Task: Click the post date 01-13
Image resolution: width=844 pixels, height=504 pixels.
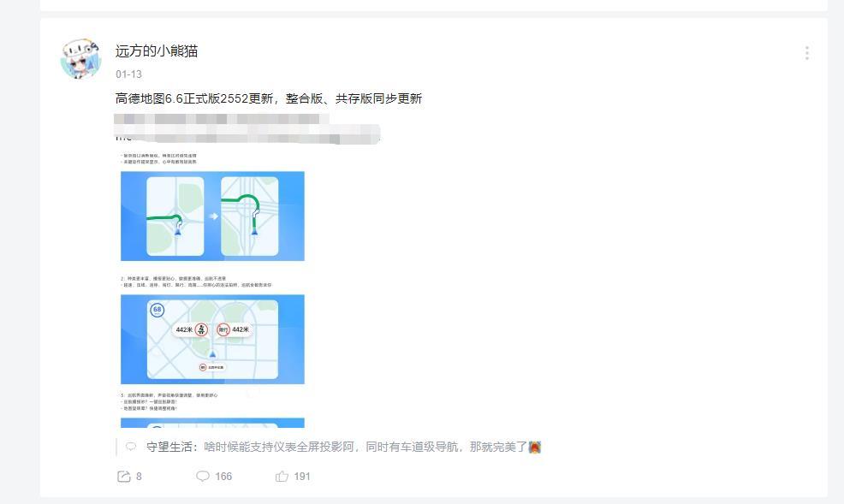Action: [128, 74]
